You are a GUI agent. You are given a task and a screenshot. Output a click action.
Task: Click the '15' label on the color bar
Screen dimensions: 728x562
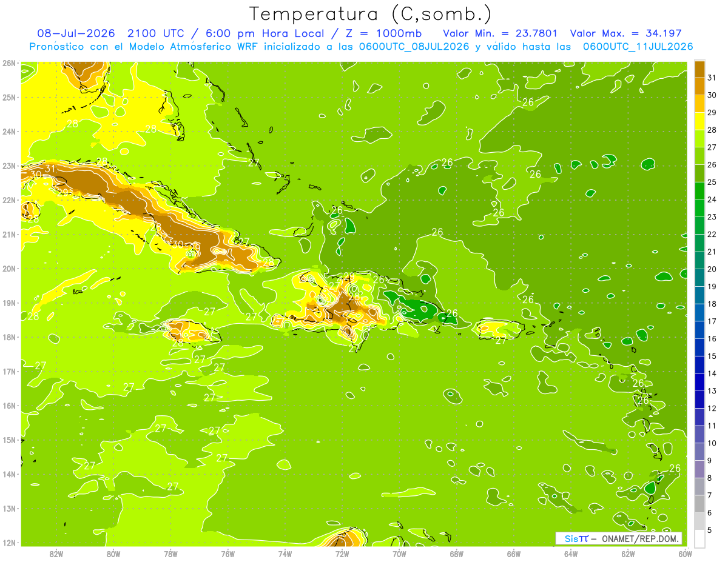tap(712, 356)
